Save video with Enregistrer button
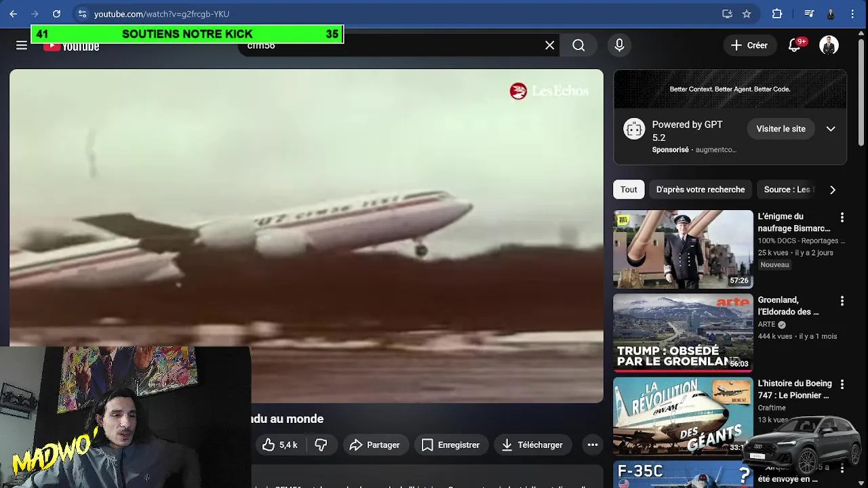Viewport: 868px width, 488px height. click(x=451, y=445)
